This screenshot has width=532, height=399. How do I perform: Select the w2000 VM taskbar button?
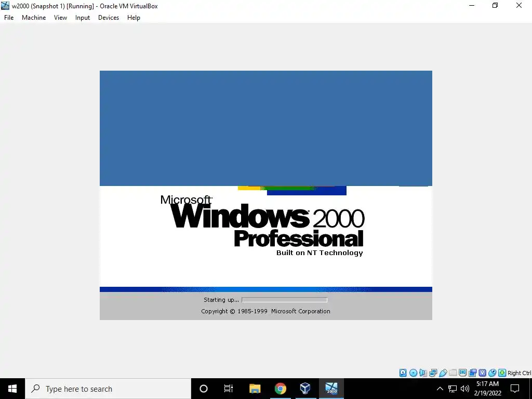(331, 389)
